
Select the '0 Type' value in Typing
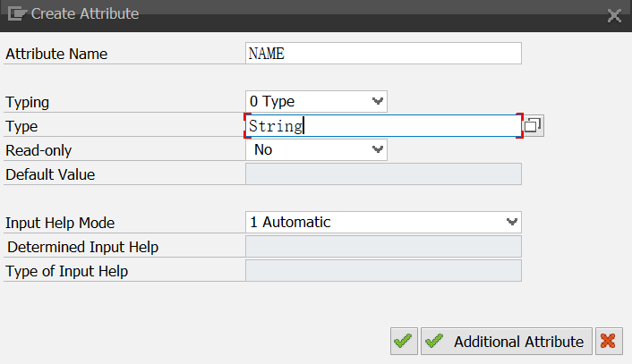(272, 101)
